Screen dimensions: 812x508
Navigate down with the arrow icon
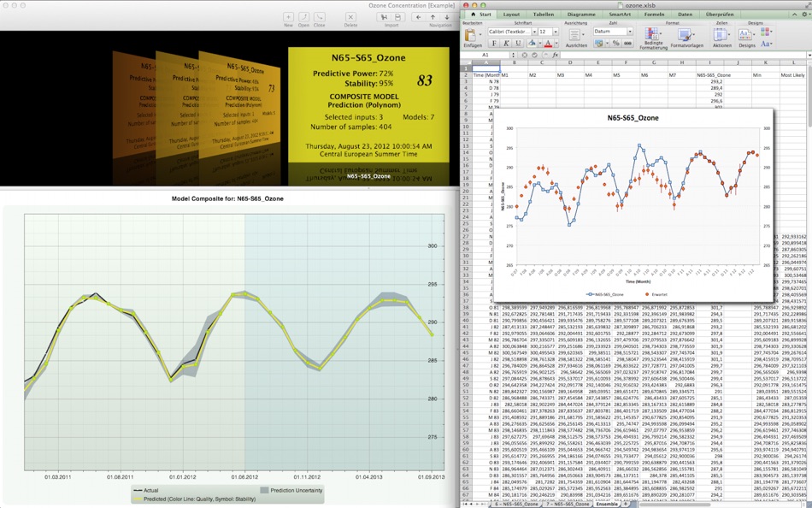(447, 17)
